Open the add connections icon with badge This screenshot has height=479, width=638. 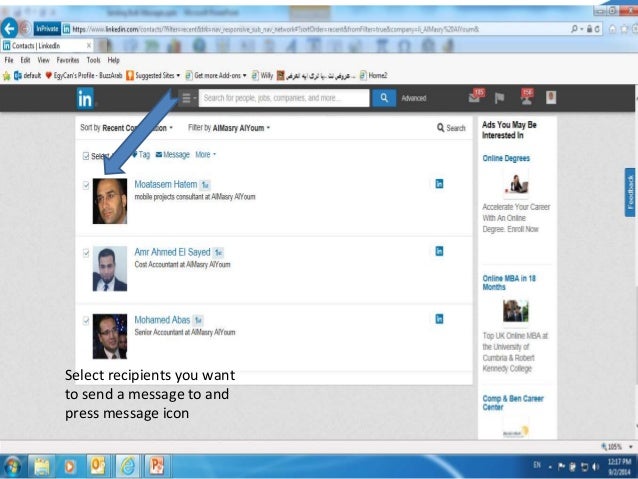click(526, 97)
